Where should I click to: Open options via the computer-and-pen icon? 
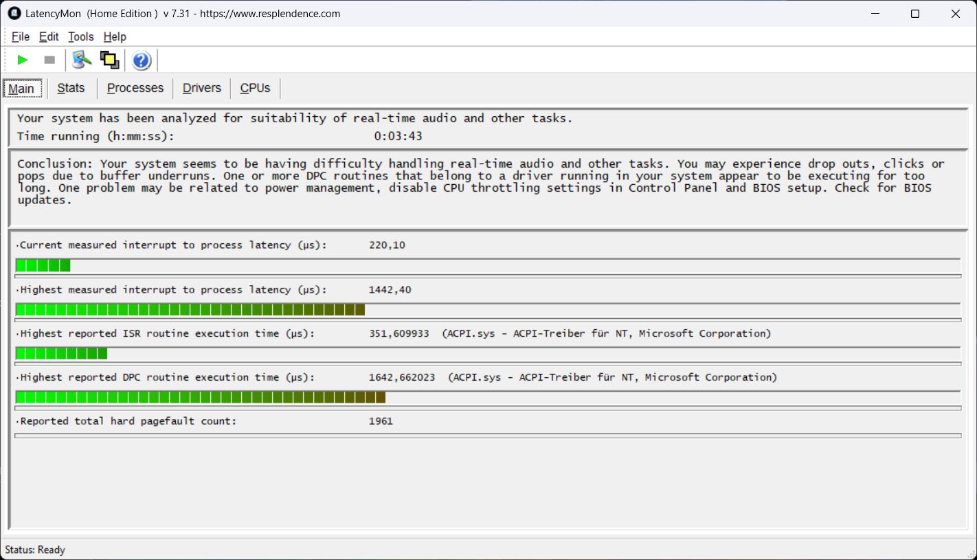pos(82,60)
